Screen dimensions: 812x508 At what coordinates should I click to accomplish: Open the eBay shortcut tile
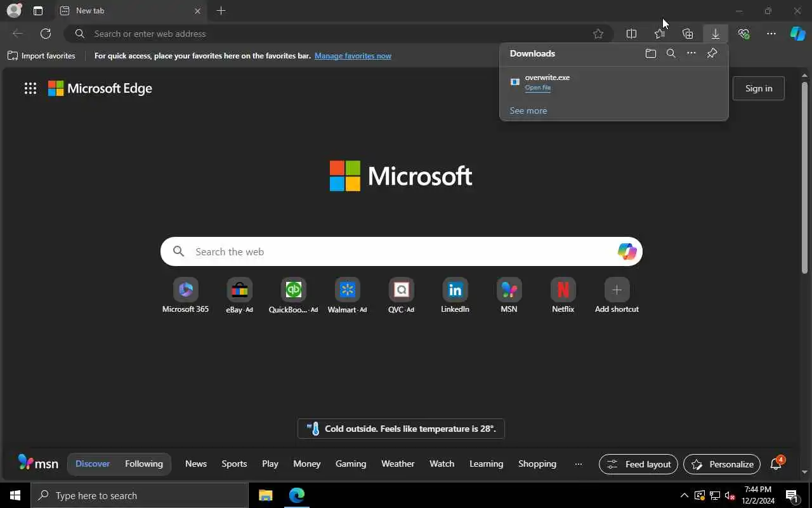(239, 296)
